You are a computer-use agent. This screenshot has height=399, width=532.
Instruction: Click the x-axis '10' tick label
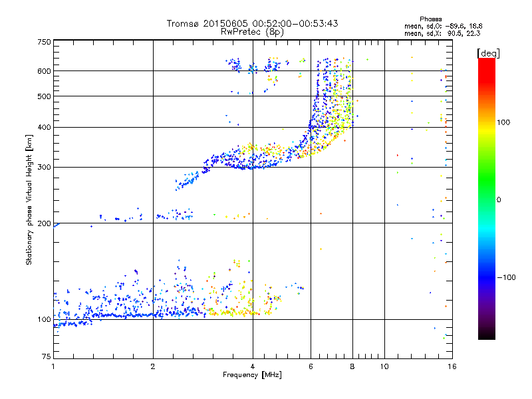tap(384, 366)
